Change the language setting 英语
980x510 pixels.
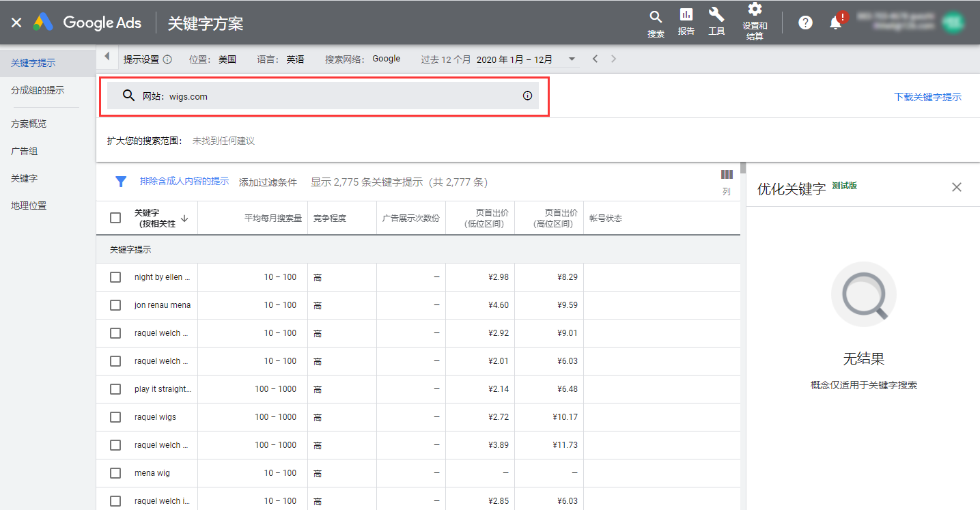pyautogui.click(x=295, y=59)
